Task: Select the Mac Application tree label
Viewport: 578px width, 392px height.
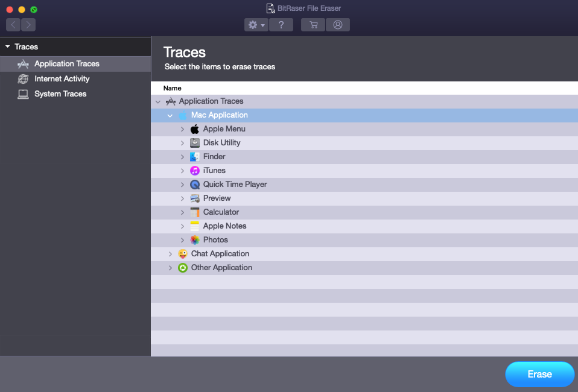Action: pyautogui.click(x=220, y=115)
